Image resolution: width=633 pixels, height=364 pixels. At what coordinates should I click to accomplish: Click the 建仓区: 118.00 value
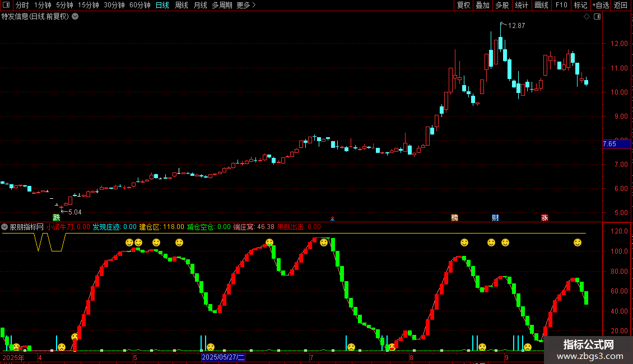point(161,227)
